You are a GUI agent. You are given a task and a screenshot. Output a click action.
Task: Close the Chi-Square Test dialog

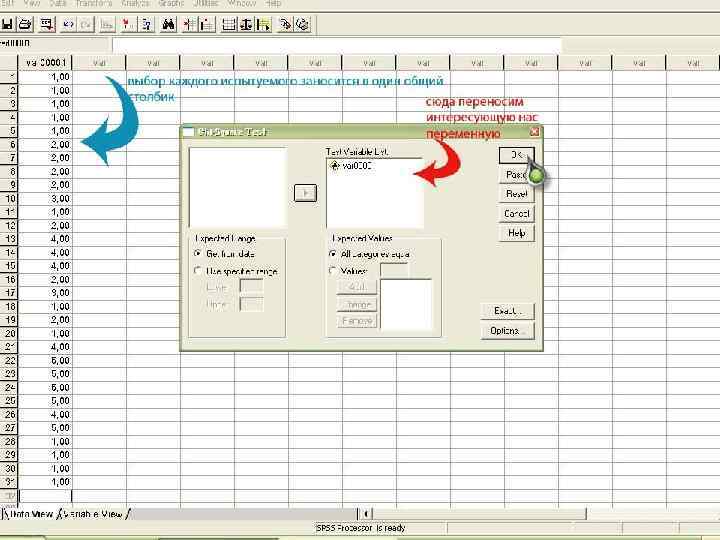coord(534,132)
